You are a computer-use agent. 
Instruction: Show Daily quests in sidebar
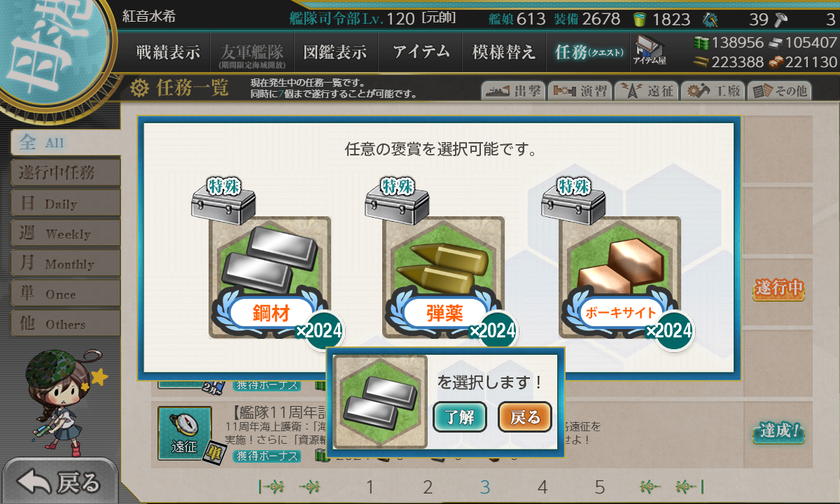click(65, 204)
